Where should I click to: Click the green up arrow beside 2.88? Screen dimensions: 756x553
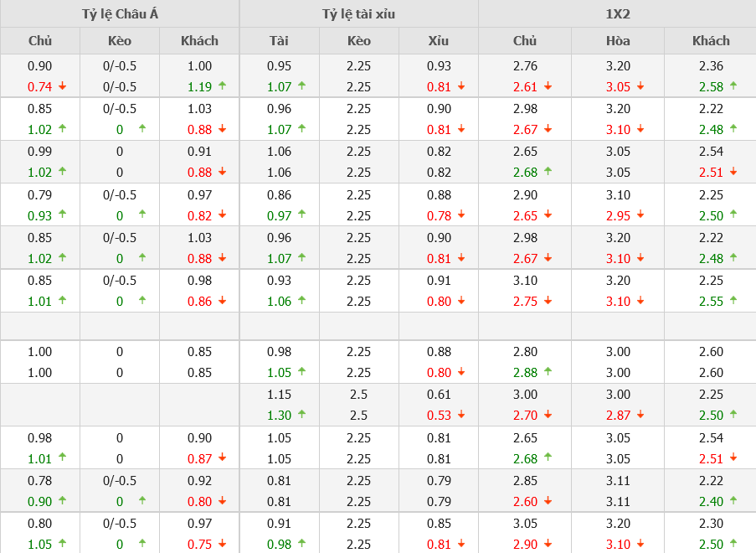(x=548, y=371)
